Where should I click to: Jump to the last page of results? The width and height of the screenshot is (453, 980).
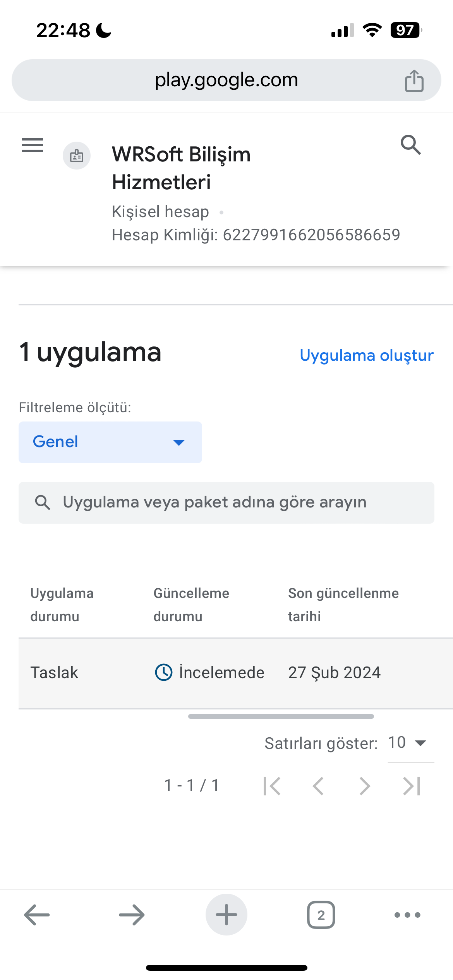coord(412,786)
